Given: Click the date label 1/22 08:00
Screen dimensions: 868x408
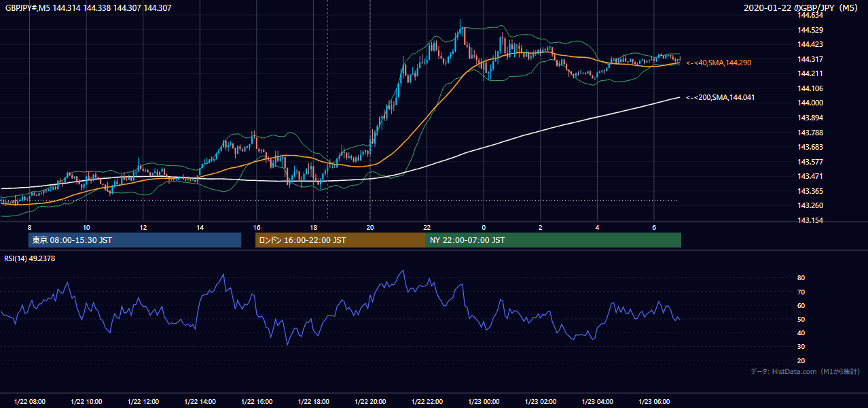Looking at the screenshot, I should [x=29, y=402].
